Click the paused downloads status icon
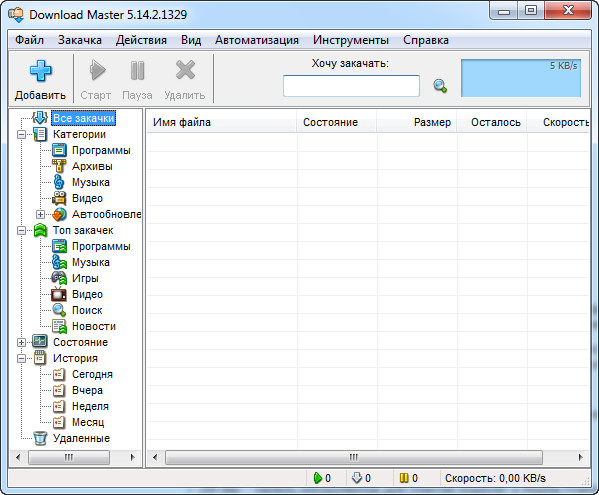The height and width of the screenshot is (495, 599). [x=404, y=478]
